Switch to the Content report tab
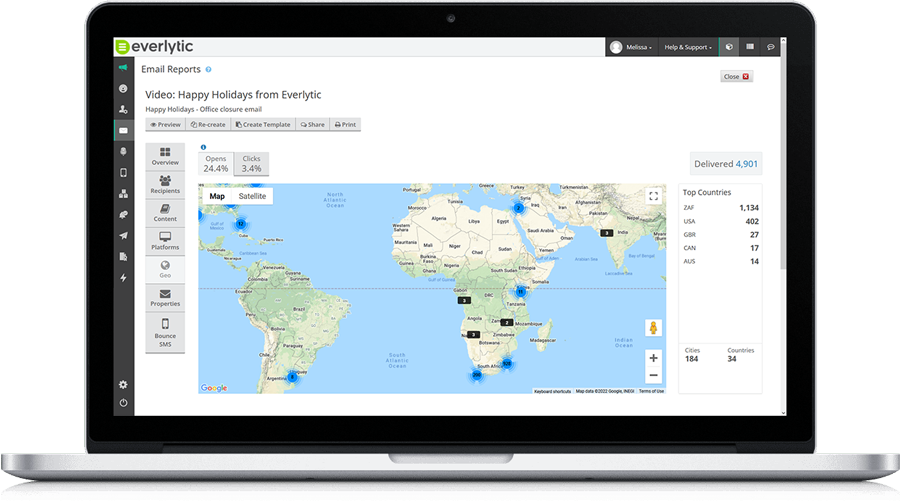This screenshot has height=501, width=900. (x=165, y=212)
